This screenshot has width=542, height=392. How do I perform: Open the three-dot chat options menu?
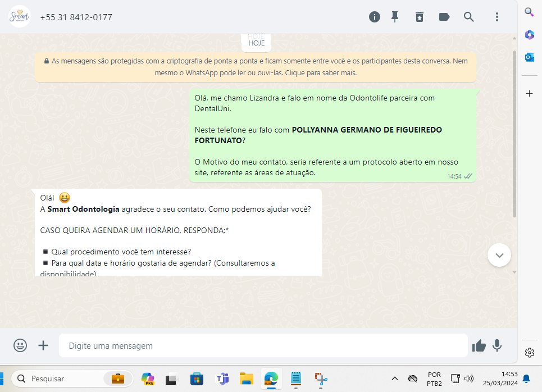pos(497,17)
